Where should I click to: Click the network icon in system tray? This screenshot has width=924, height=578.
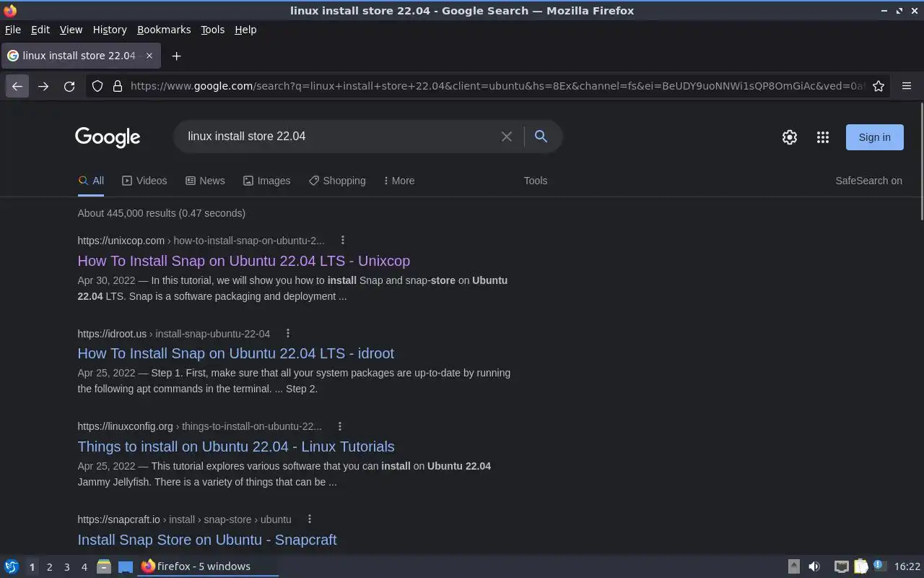pyautogui.click(x=841, y=566)
